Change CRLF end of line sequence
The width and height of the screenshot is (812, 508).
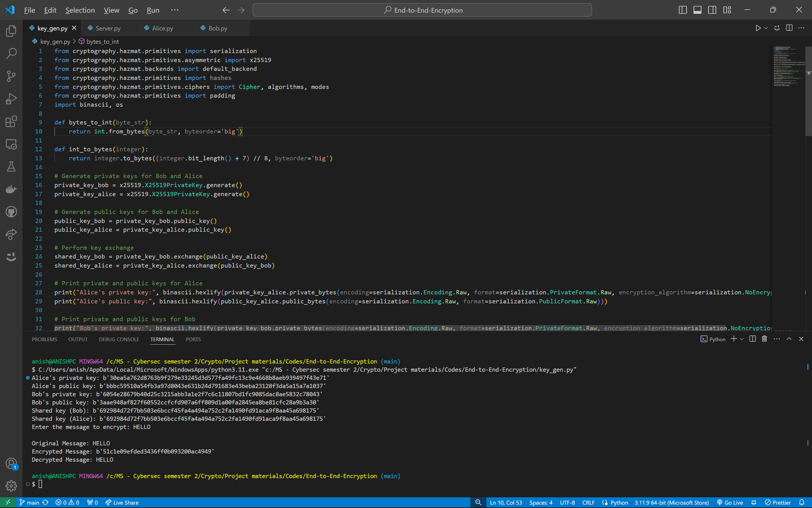[x=588, y=502]
